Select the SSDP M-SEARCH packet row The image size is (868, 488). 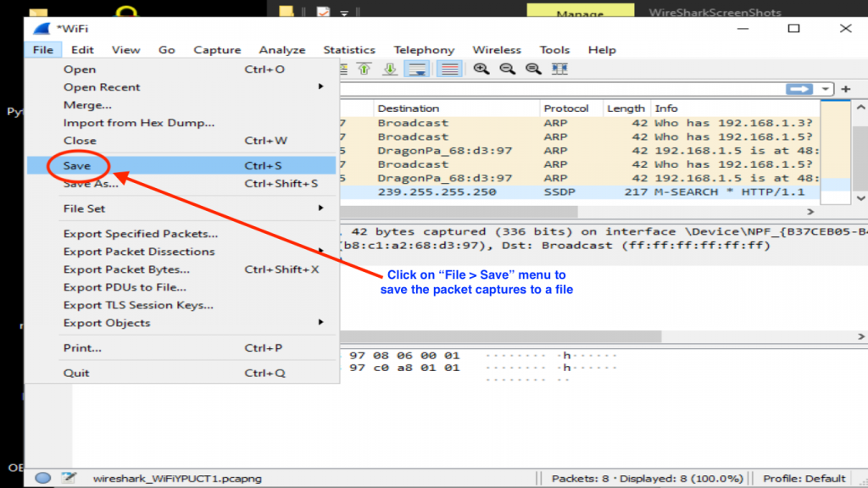click(x=593, y=191)
